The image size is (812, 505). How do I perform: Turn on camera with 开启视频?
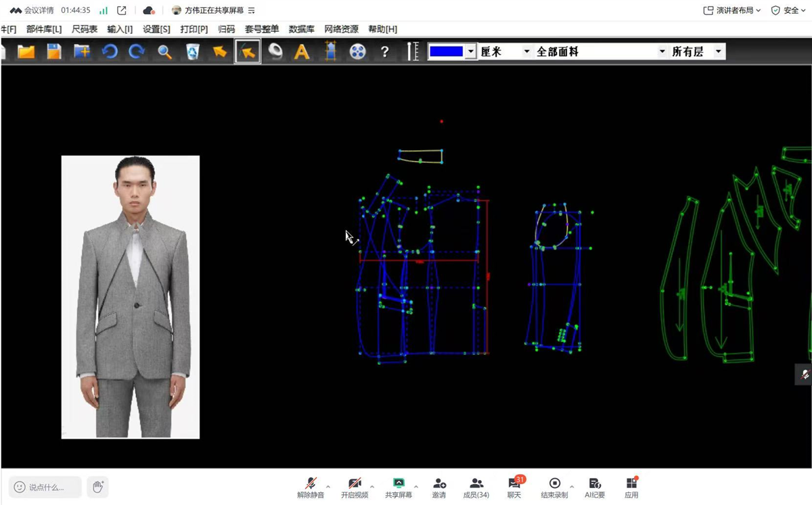click(355, 487)
